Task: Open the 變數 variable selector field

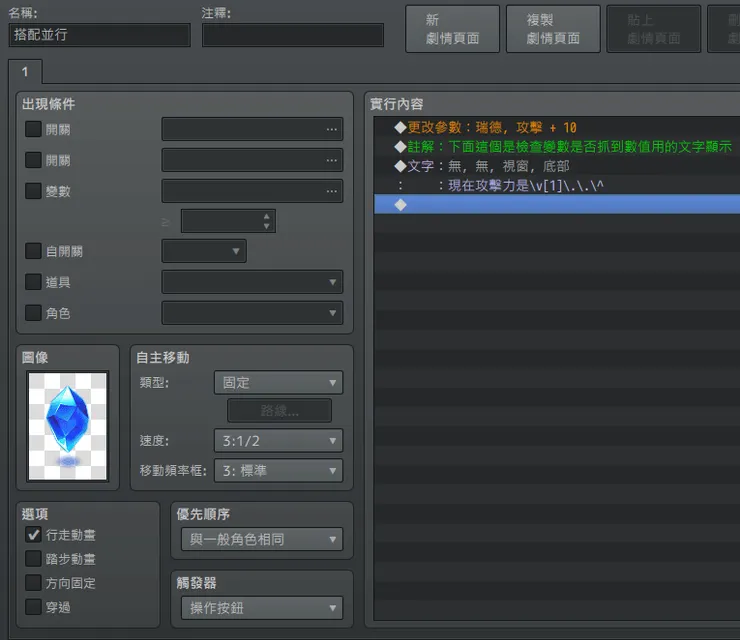Action: (252, 191)
